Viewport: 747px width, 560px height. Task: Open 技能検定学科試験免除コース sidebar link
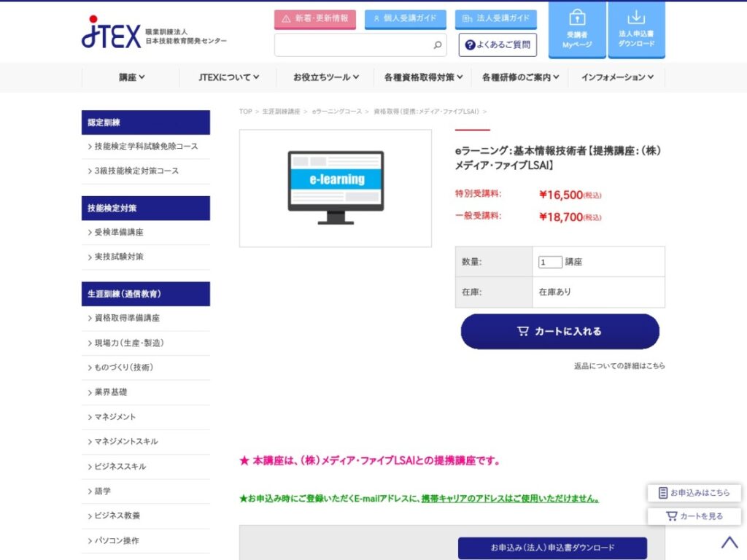146,147
